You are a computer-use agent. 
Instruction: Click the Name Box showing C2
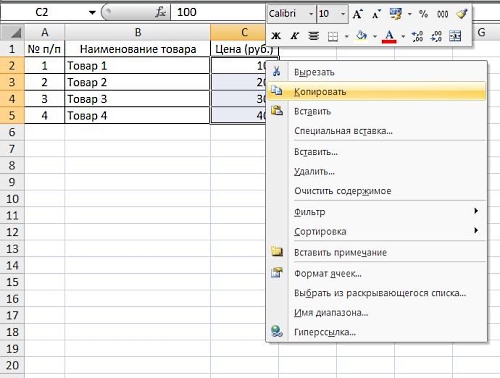43,13
